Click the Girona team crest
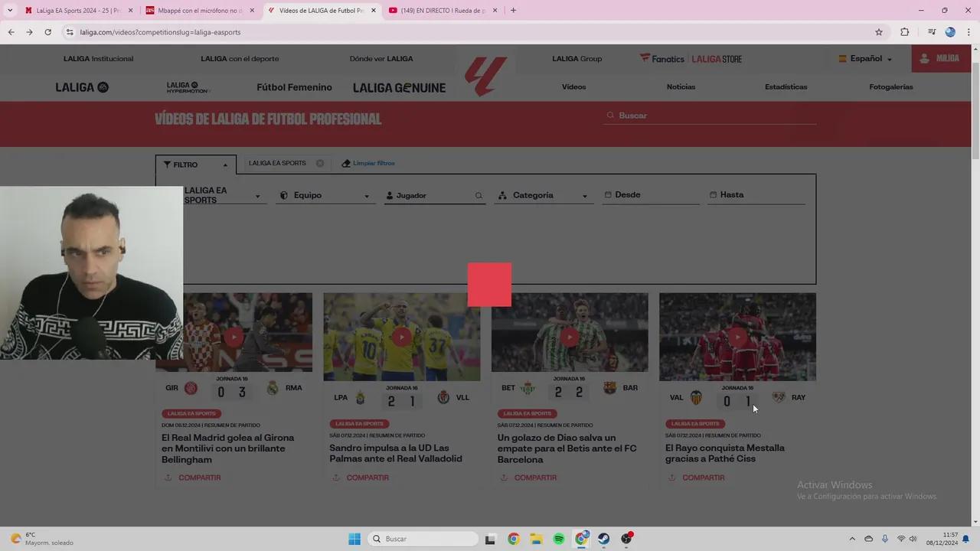The height and width of the screenshot is (551, 980). click(x=191, y=388)
